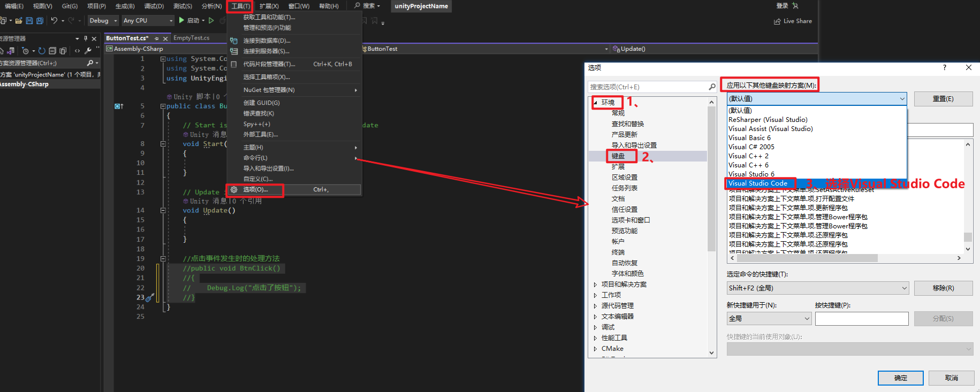Collapse the Environment tree node
Image resolution: width=980 pixels, height=392 pixels.
coord(595,102)
